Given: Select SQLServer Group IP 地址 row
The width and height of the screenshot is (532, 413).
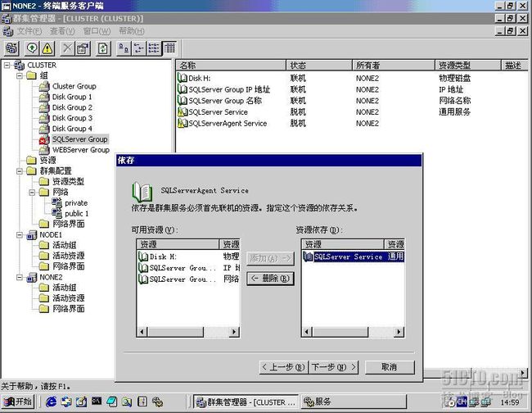Looking at the screenshot, I should click(x=229, y=89).
